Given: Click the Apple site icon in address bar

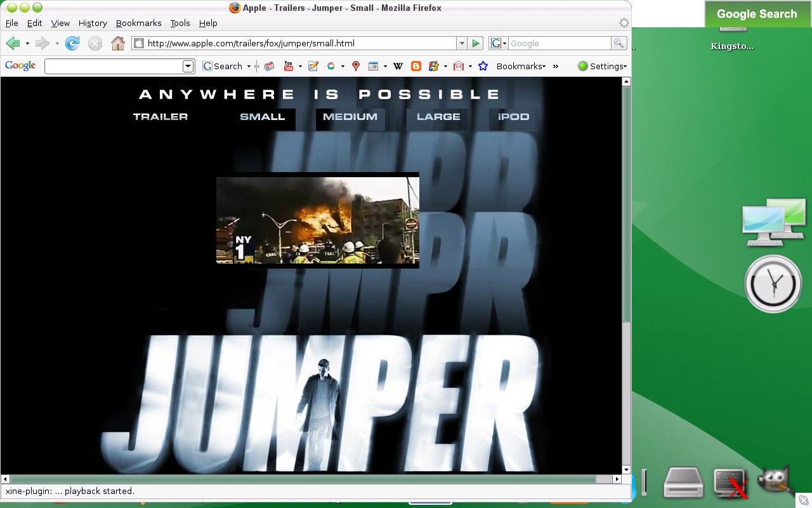Looking at the screenshot, I should (x=139, y=44).
